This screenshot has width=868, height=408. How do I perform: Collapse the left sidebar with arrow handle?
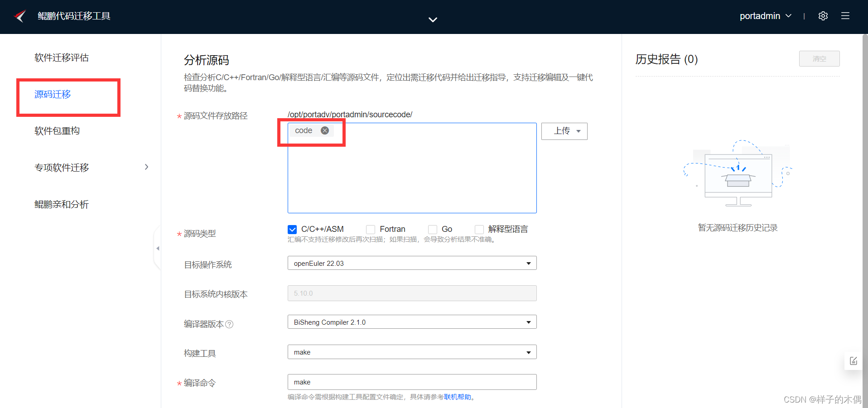(158, 248)
